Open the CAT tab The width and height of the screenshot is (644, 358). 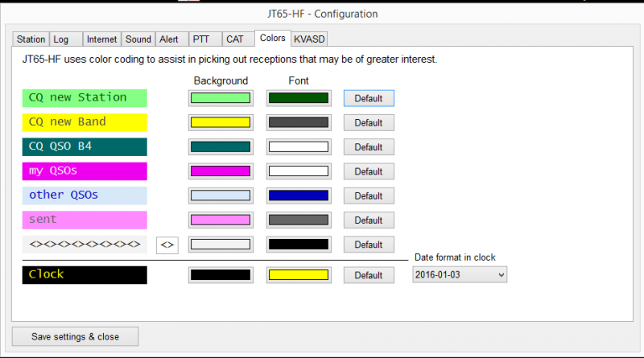click(x=238, y=39)
